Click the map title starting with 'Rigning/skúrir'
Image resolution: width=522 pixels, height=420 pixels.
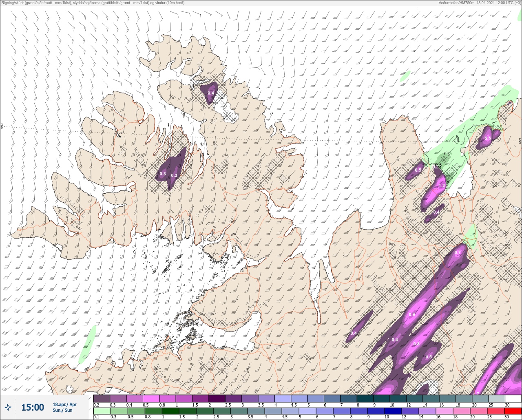[x=93, y=3]
